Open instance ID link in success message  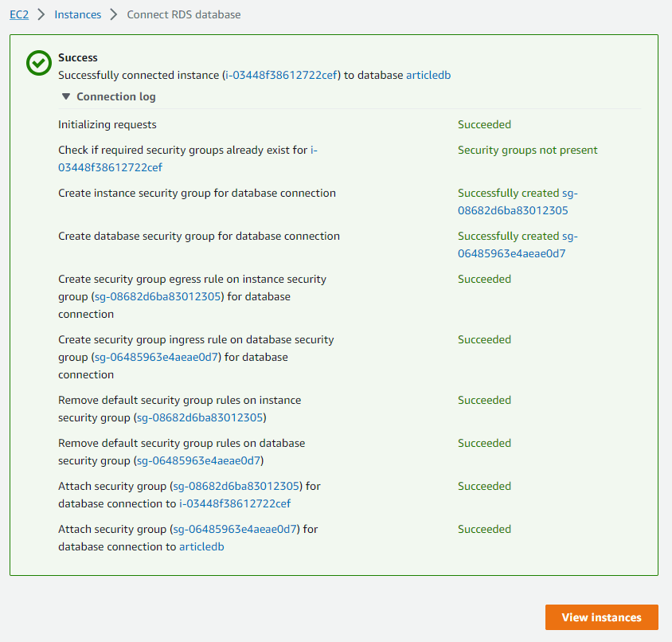(x=282, y=75)
